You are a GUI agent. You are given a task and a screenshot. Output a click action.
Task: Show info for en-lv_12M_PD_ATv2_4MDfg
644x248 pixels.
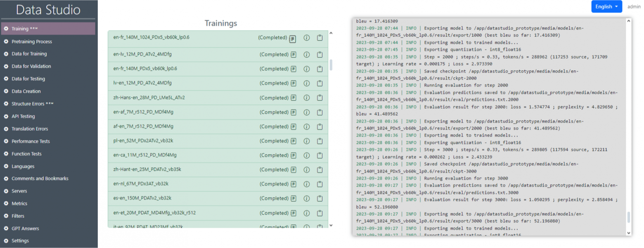[307, 55]
